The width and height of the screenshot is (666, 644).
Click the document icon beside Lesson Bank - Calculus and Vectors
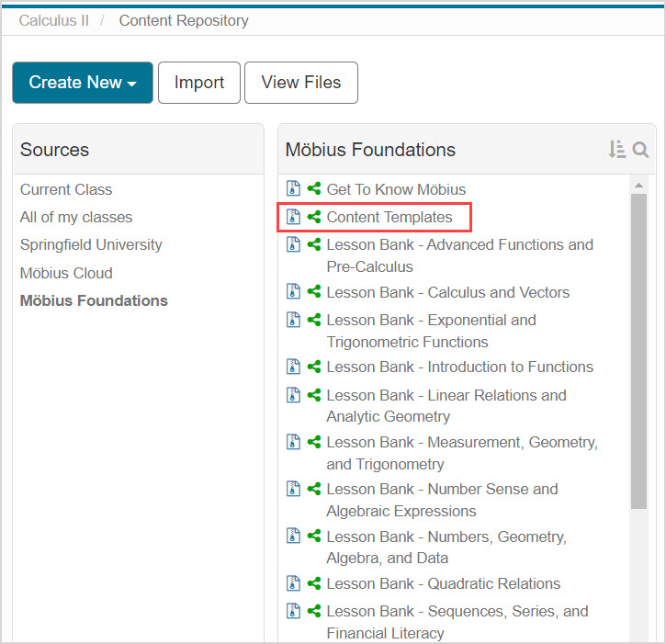(x=294, y=292)
